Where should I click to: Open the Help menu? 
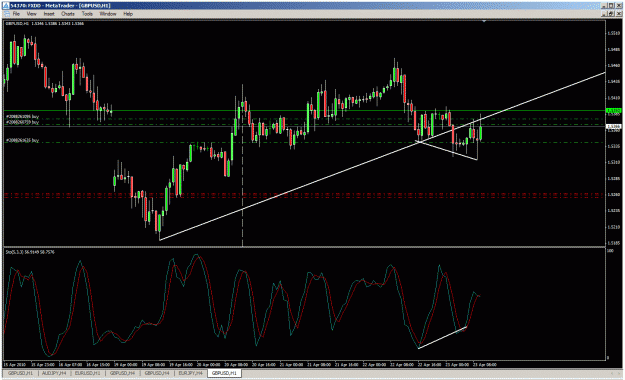(x=128, y=14)
